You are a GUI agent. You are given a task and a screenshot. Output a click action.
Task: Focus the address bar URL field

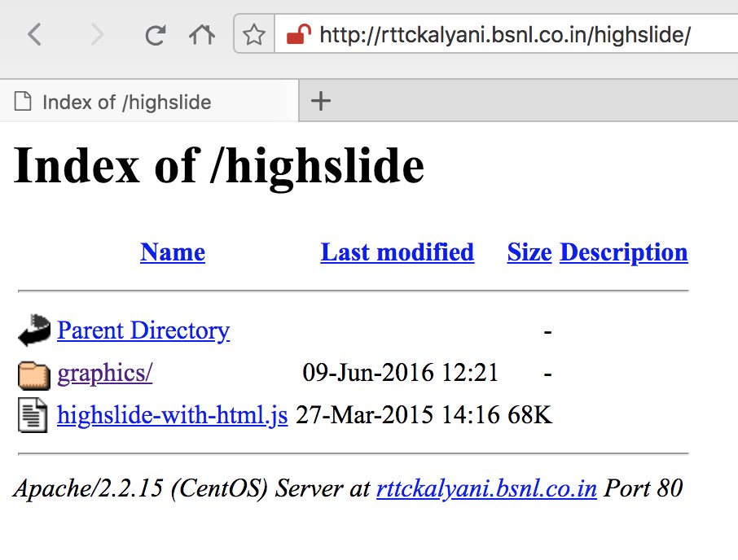[506, 34]
